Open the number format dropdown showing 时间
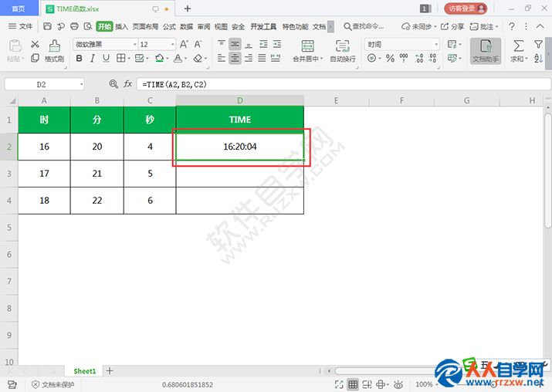 (436, 44)
